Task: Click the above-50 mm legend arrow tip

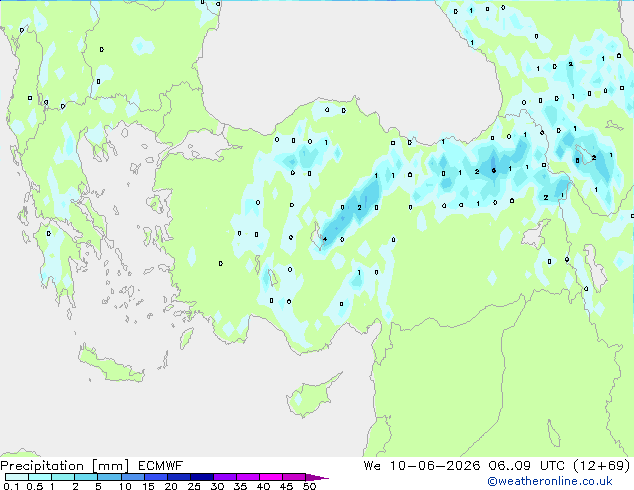Action: click(317, 477)
